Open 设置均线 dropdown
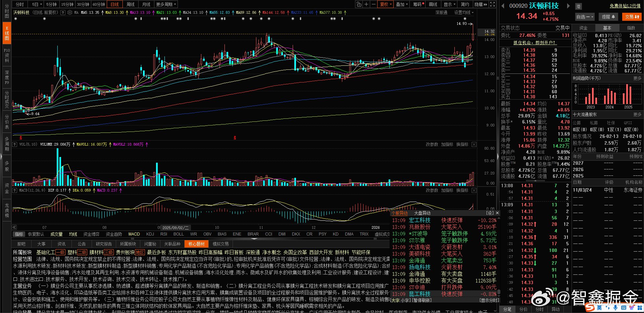 pos(464,12)
